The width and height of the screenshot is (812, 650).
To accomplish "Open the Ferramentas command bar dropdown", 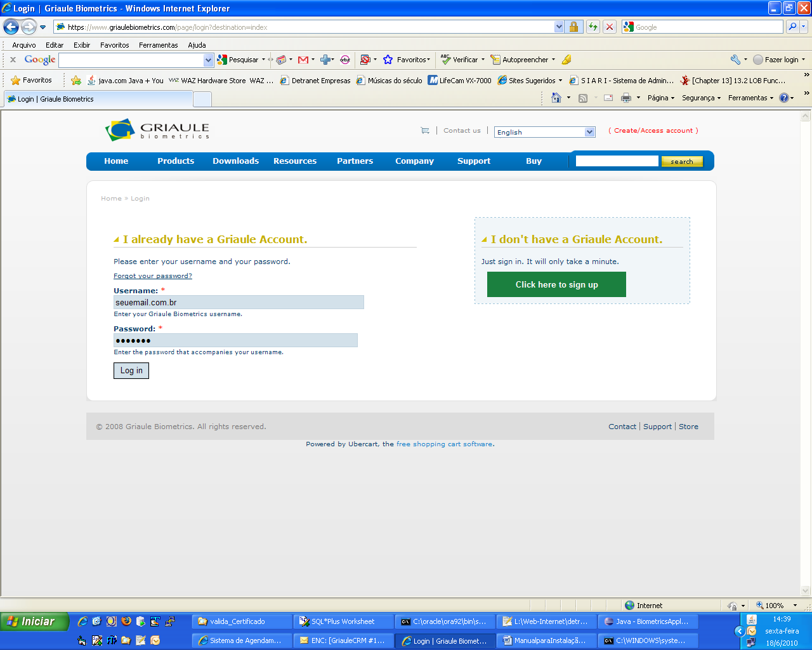I will pos(750,98).
